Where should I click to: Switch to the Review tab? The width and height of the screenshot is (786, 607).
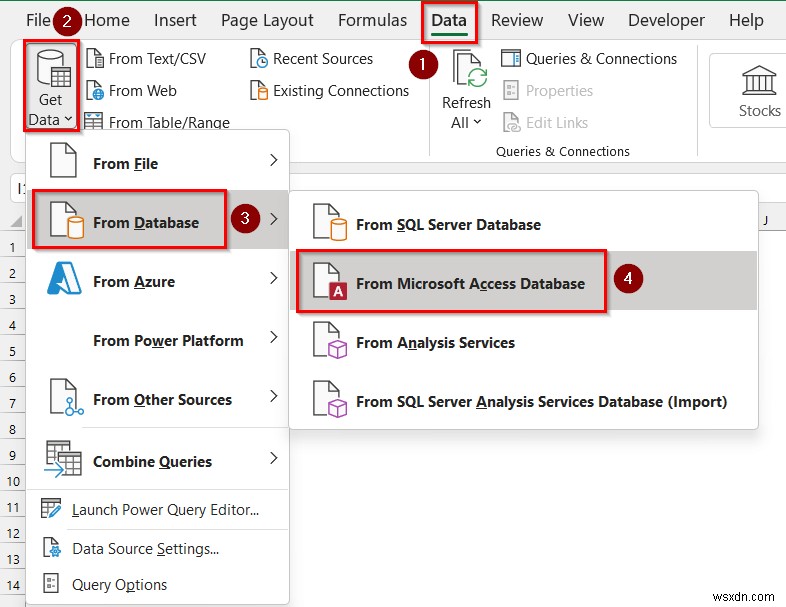[517, 20]
